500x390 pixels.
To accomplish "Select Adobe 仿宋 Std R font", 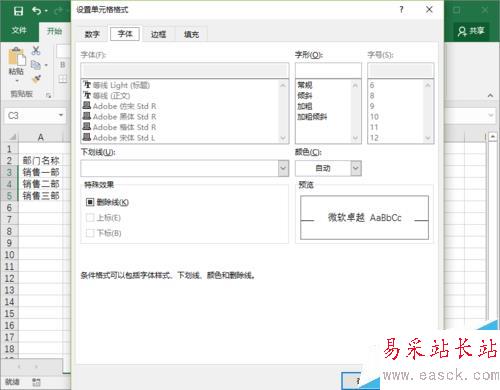I will coord(119,106).
